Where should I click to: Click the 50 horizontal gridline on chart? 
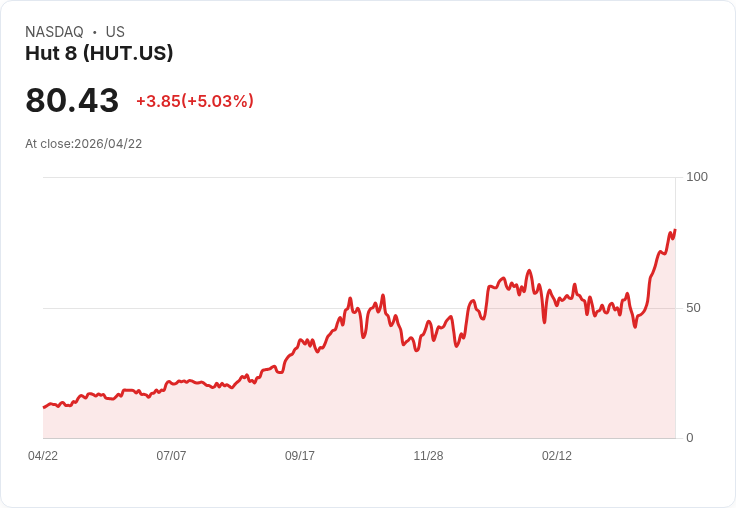(x=359, y=308)
